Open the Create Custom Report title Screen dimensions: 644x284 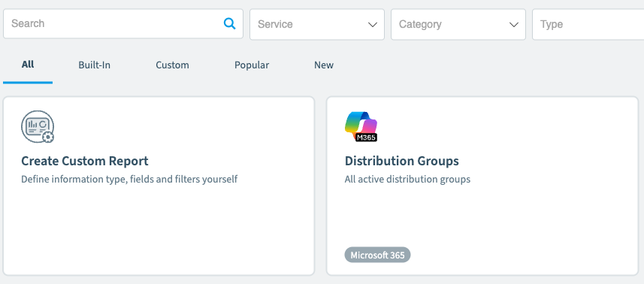coord(85,161)
